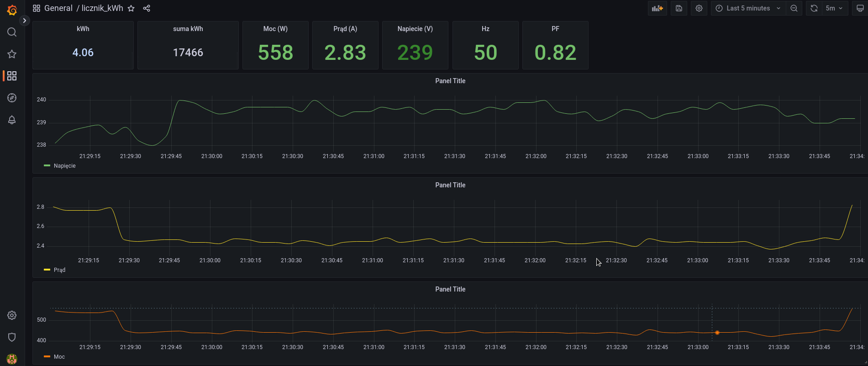Click the licznik_kWh dashboard title
Image resolution: width=868 pixels, height=366 pixels.
pyautogui.click(x=102, y=8)
